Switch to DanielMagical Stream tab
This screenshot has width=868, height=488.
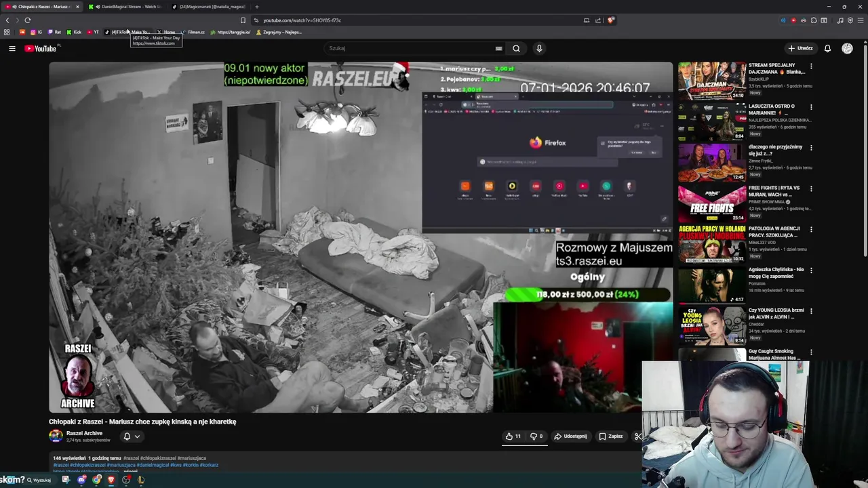pos(126,7)
